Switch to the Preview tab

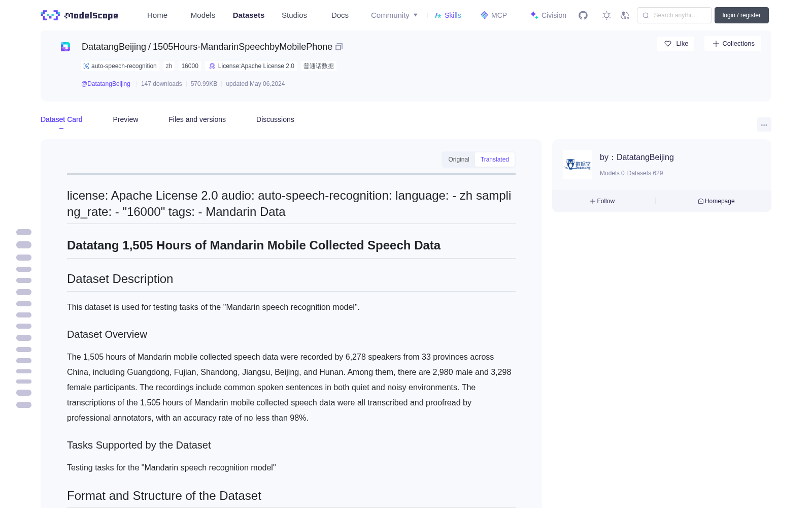(125, 119)
